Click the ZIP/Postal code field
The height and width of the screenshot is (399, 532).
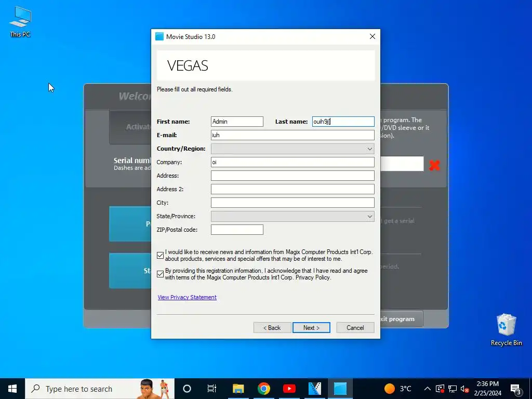tap(237, 230)
